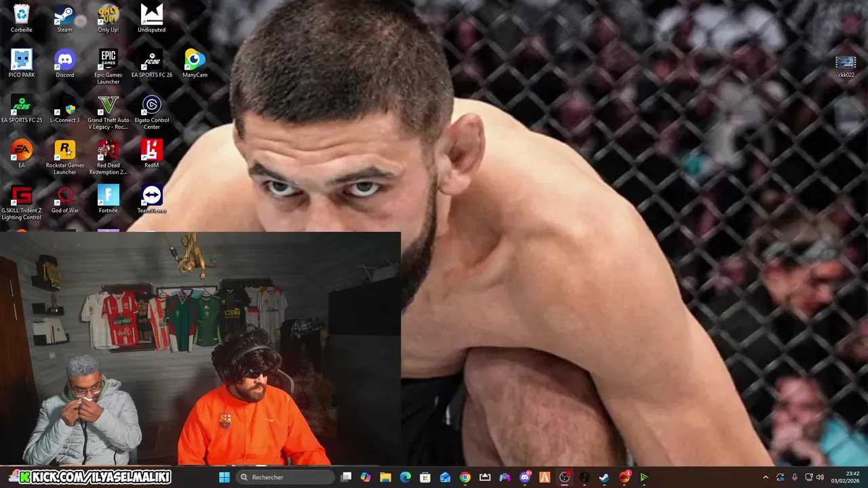868x488 pixels.
Task: Launch the Discord desktop shortcut
Action: [x=64, y=64]
